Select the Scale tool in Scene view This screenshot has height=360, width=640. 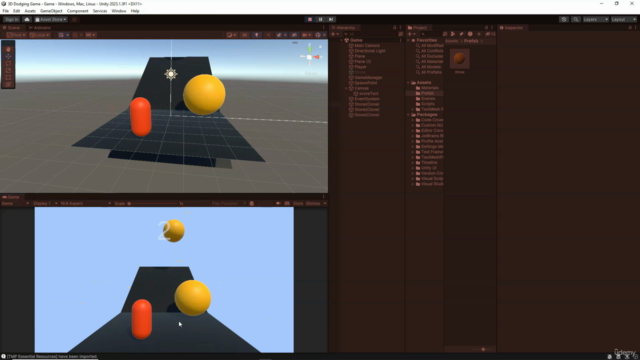click(8, 70)
